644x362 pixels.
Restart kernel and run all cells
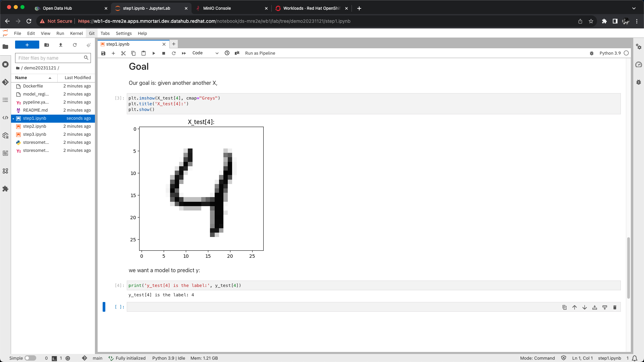pos(184,53)
